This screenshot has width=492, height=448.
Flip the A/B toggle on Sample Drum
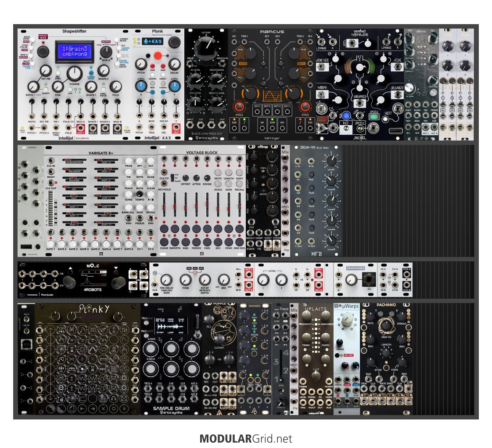pos(197,336)
